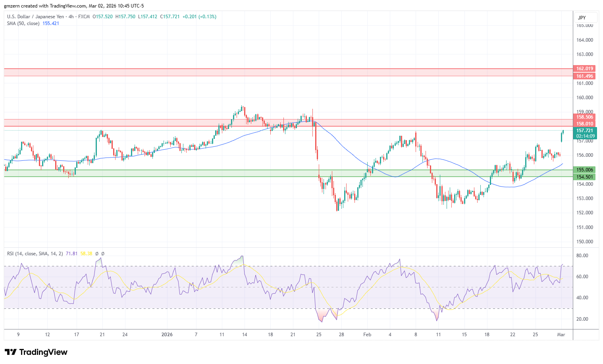The width and height of the screenshot is (603, 364).
Task: Click the close value C157.721 in header
Action: click(x=170, y=17)
